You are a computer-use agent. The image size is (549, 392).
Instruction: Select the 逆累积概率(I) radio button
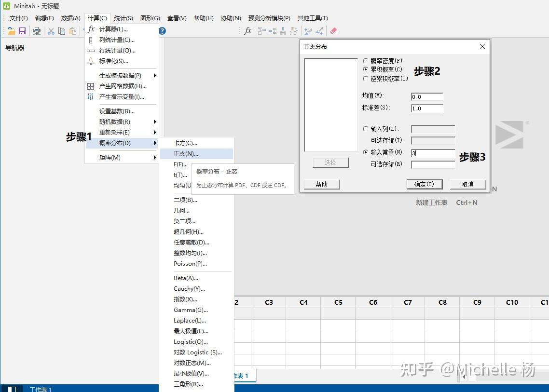point(366,78)
